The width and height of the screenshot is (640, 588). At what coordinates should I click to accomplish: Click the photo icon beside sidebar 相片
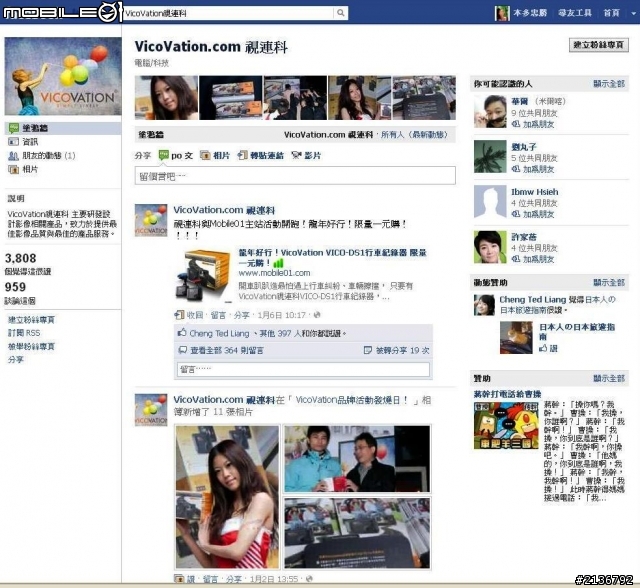(13, 169)
